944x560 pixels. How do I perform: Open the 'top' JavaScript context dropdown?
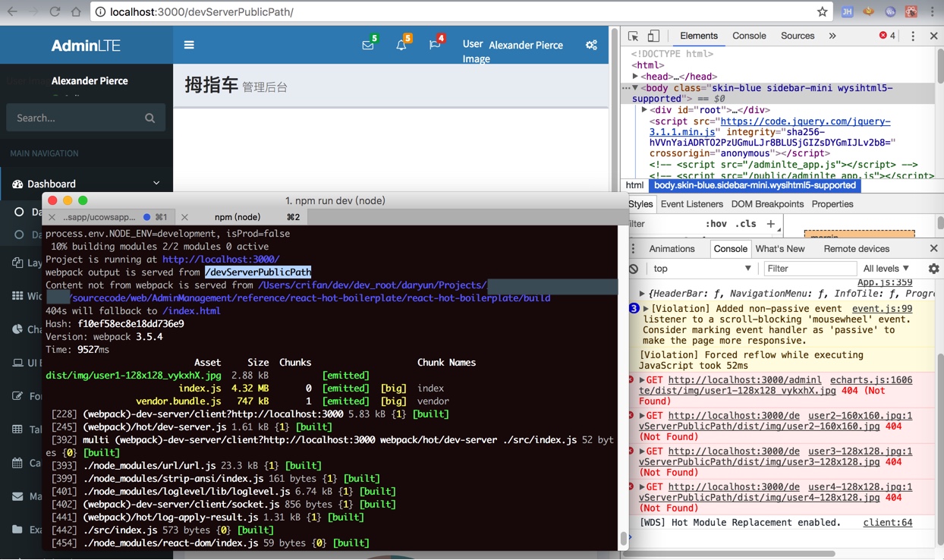click(701, 269)
